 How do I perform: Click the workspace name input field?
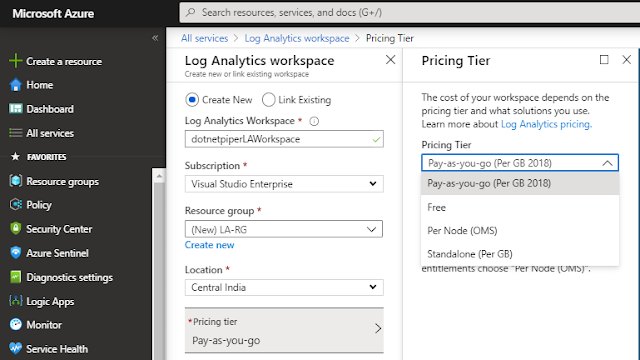[x=284, y=139]
